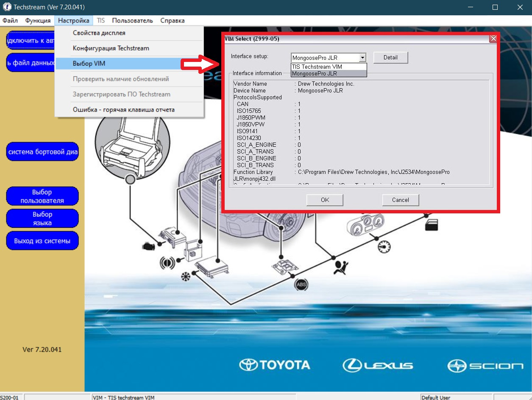Choose Свойства дисплея menu entry
Screen dimensions: 532x400
130,33
